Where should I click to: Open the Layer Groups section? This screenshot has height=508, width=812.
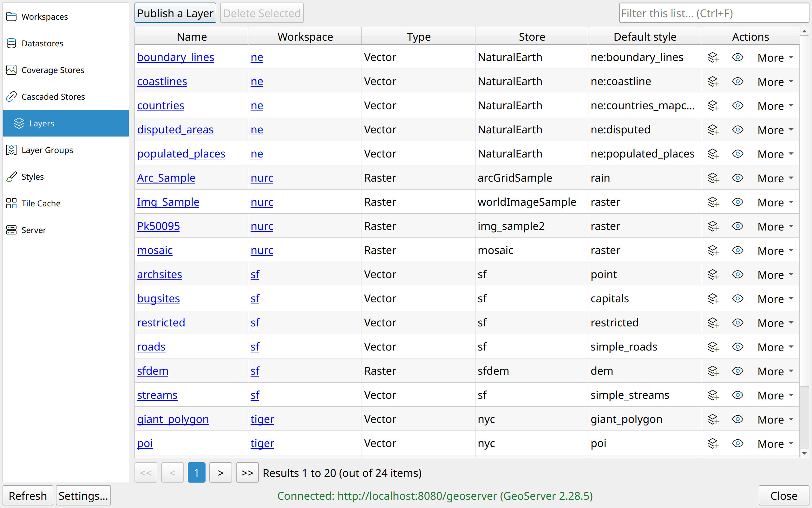click(66, 150)
